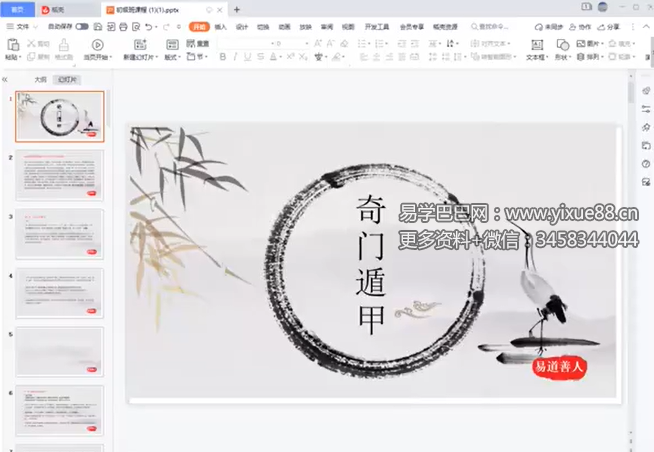
Task: Click the Italic I icon
Action: (235, 57)
